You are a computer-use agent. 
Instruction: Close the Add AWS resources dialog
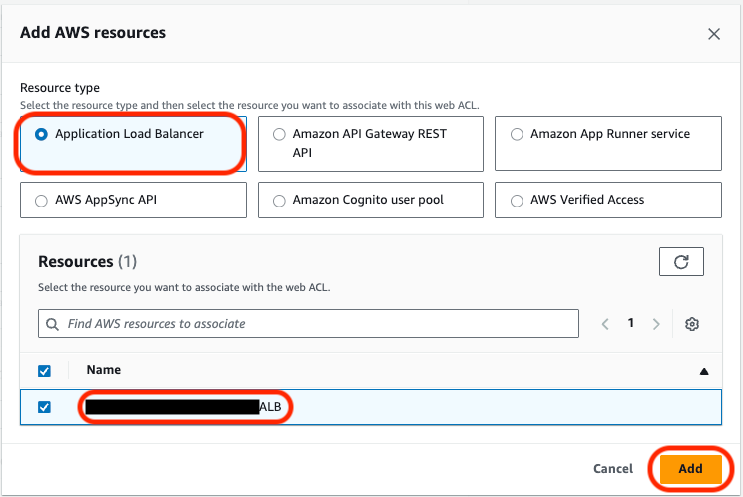click(713, 34)
